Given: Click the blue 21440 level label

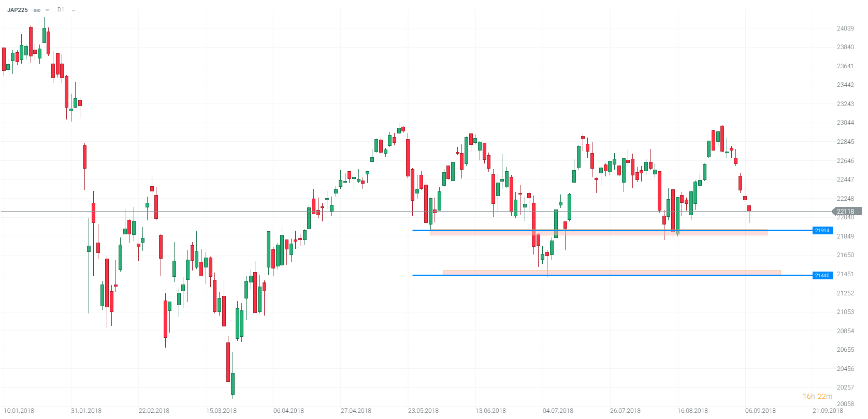Looking at the screenshot, I should 822,276.
